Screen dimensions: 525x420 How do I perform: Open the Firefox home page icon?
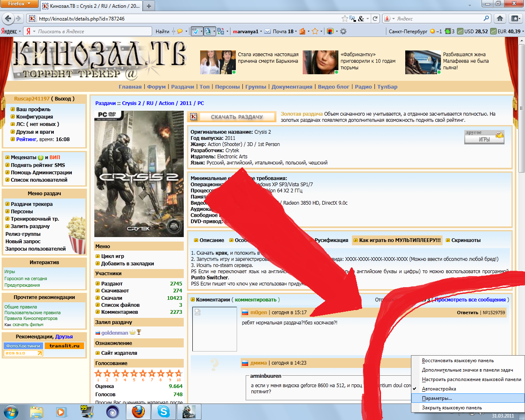(500, 18)
